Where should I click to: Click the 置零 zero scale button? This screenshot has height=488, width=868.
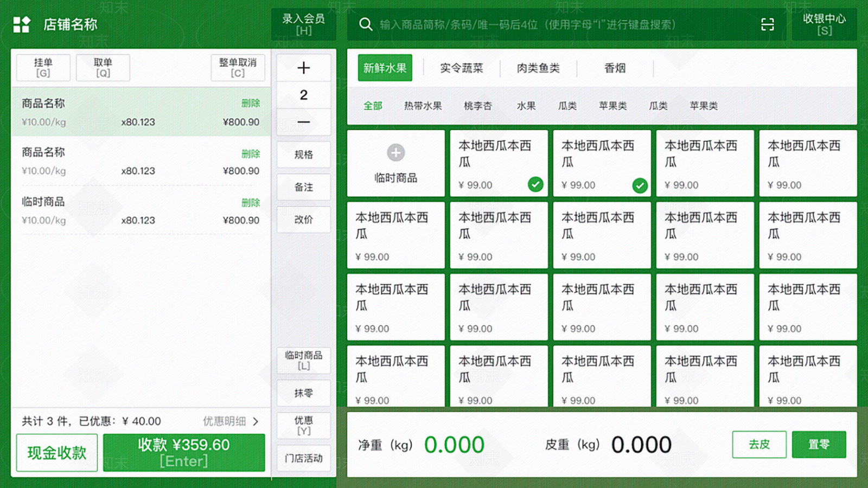pos(819,444)
